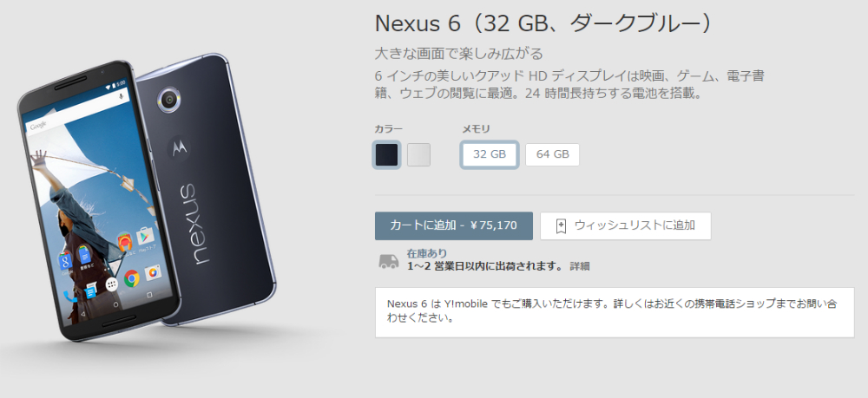
Task: Click the rear camera lens on phone
Action: click(169, 100)
